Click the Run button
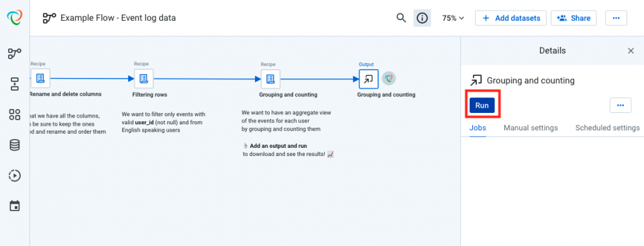 [x=482, y=106]
